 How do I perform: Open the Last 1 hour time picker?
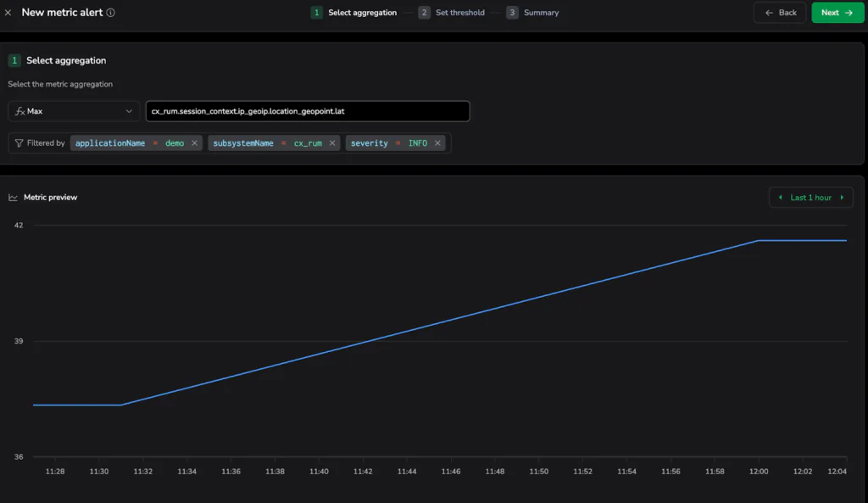pyautogui.click(x=810, y=198)
